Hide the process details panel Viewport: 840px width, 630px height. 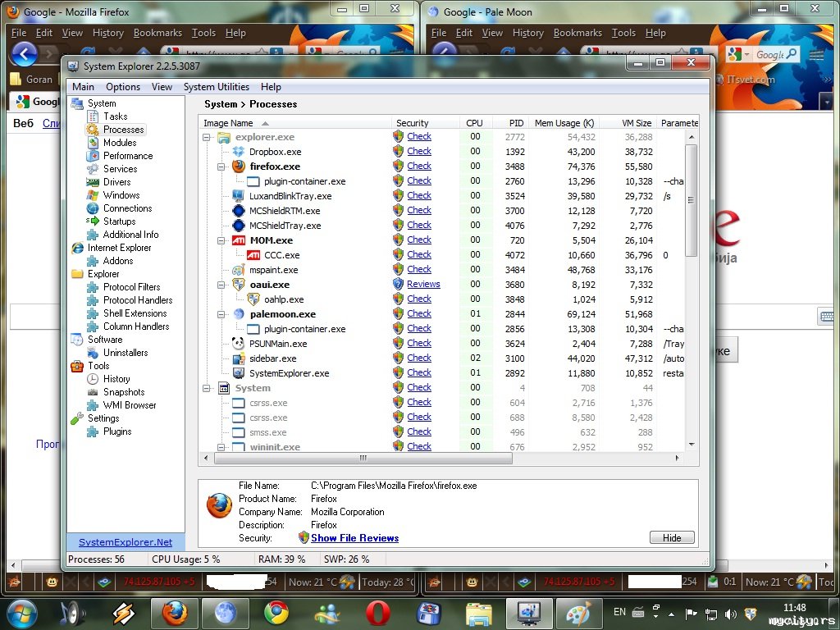click(x=672, y=538)
